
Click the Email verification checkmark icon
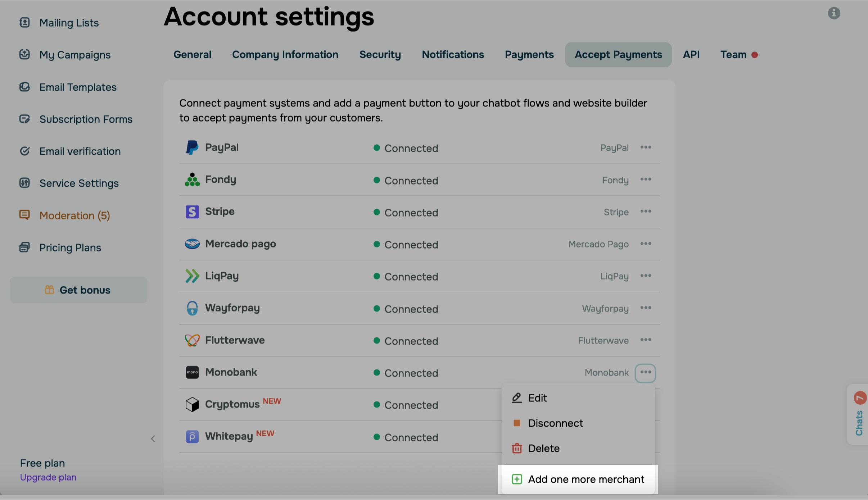click(24, 151)
